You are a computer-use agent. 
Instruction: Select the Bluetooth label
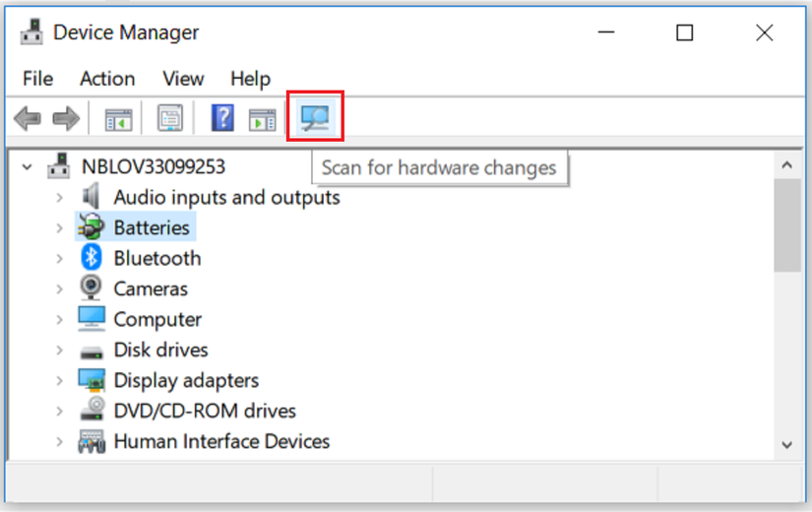(x=157, y=259)
